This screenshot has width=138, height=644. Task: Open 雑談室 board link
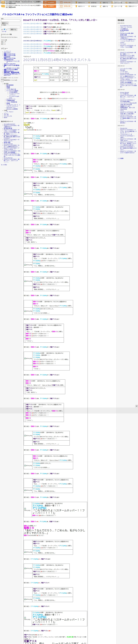(8, 87)
